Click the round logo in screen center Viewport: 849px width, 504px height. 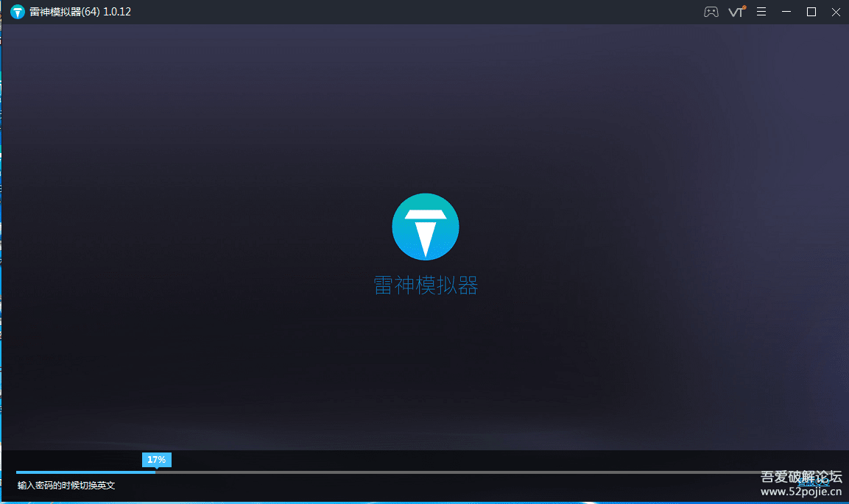[x=425, y=227]
